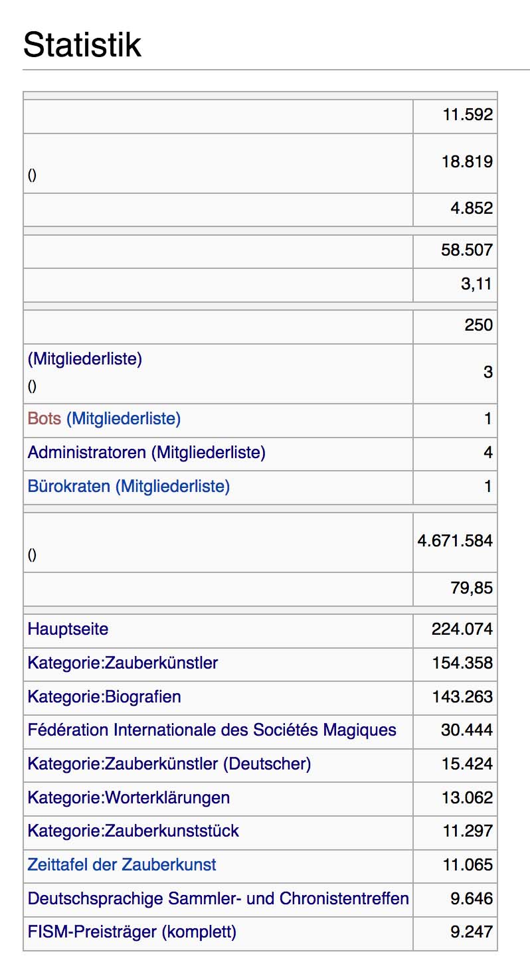
Task: Click the red Bots link
Action: point(44,419)
